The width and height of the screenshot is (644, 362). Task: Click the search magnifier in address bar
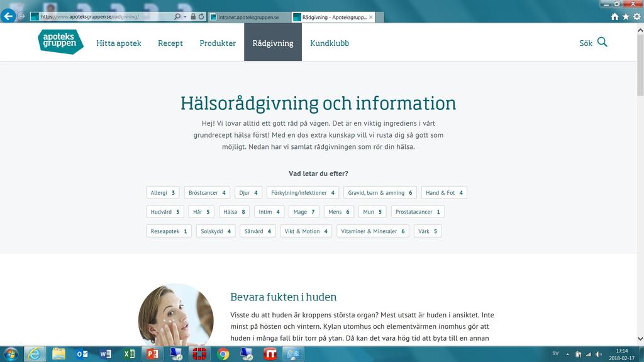(177, 17)
